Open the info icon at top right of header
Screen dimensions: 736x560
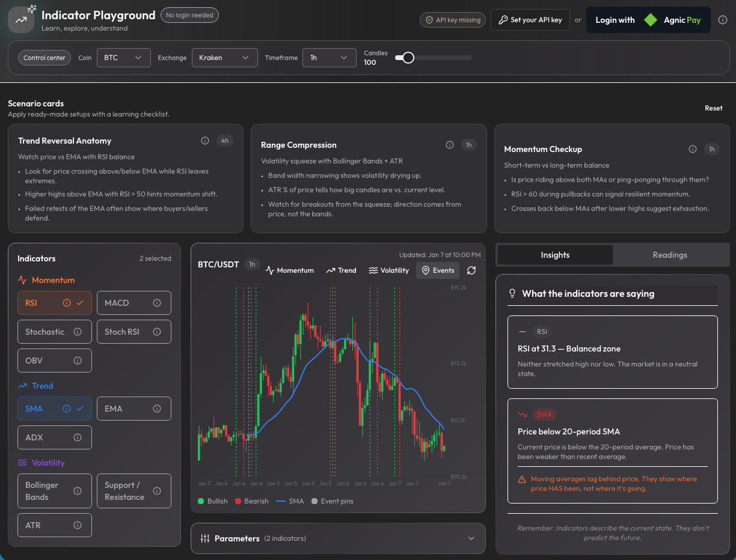coord(723,19)
